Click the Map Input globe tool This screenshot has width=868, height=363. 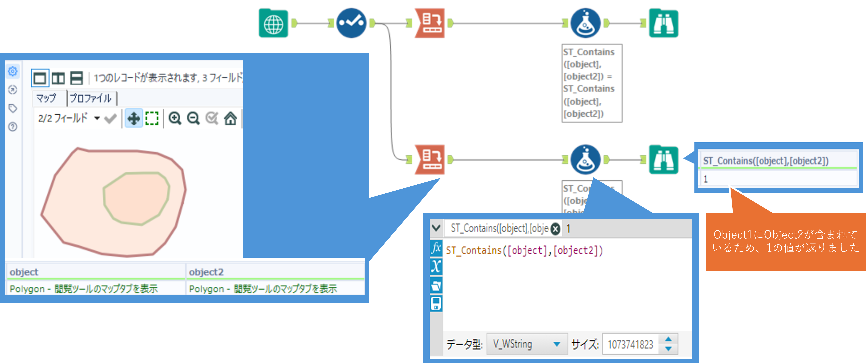tap(273, 23)
